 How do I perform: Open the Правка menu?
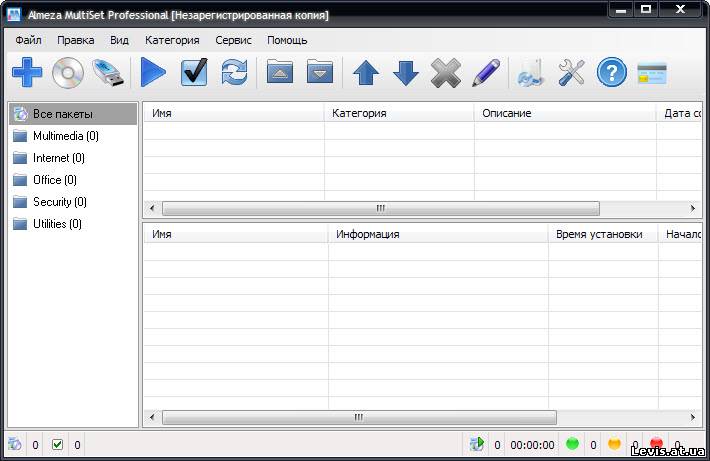(x=76, y=40)
